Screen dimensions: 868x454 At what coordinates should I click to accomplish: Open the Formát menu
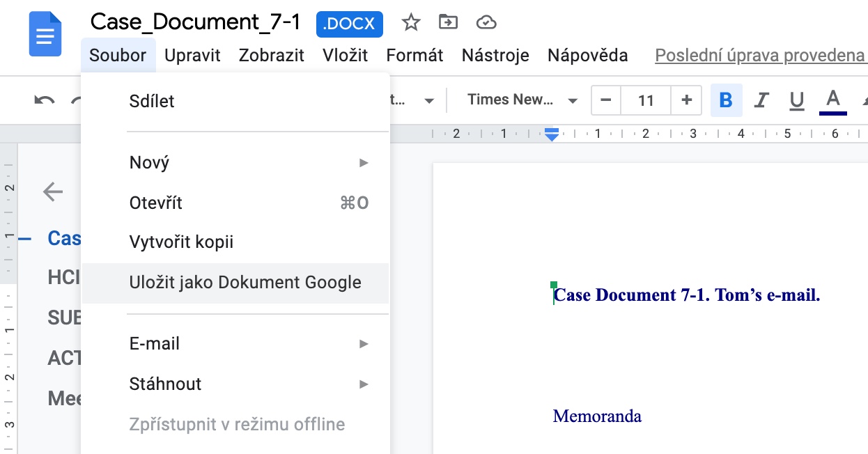point(414,55)
